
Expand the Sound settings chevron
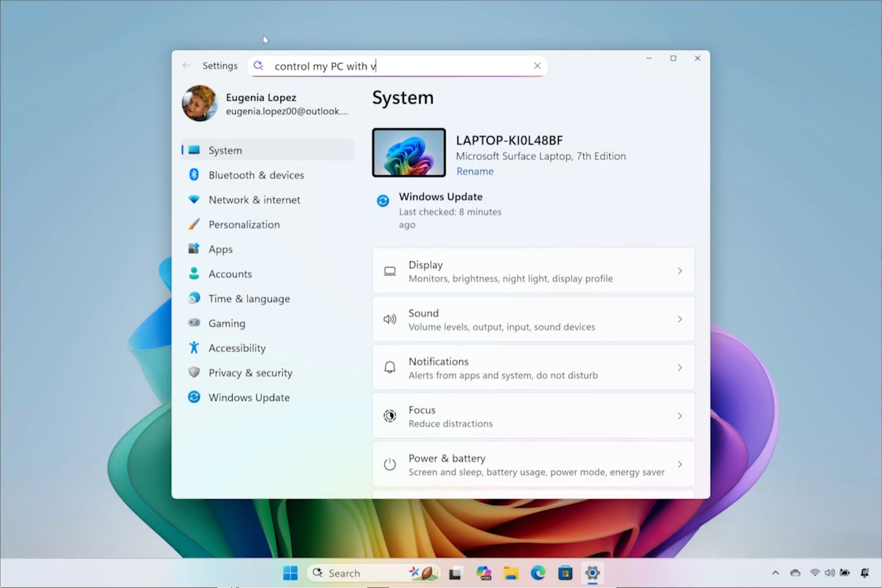click(x=680, y=319)
